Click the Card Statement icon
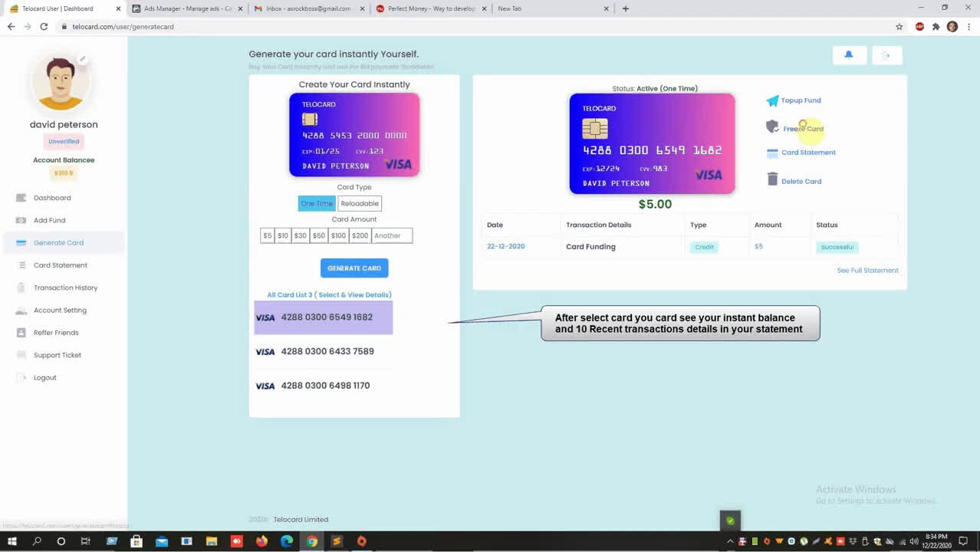This screenshot has width=980, height=552. 772,153
